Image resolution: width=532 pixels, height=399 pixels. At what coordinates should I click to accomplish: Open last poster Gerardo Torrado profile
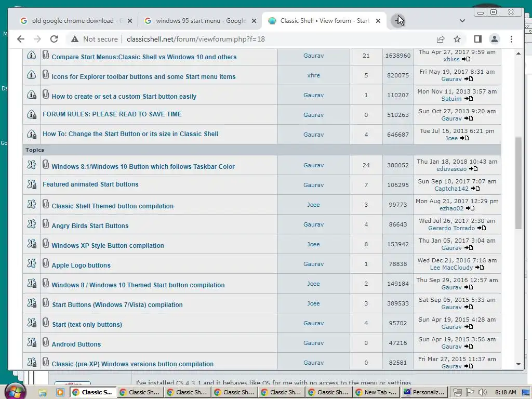[451, 228]
